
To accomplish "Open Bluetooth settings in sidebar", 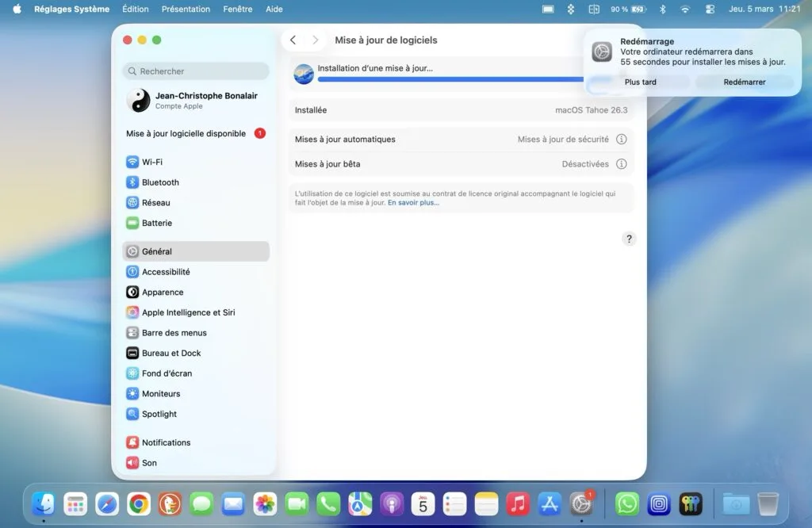I will point(196,182).
